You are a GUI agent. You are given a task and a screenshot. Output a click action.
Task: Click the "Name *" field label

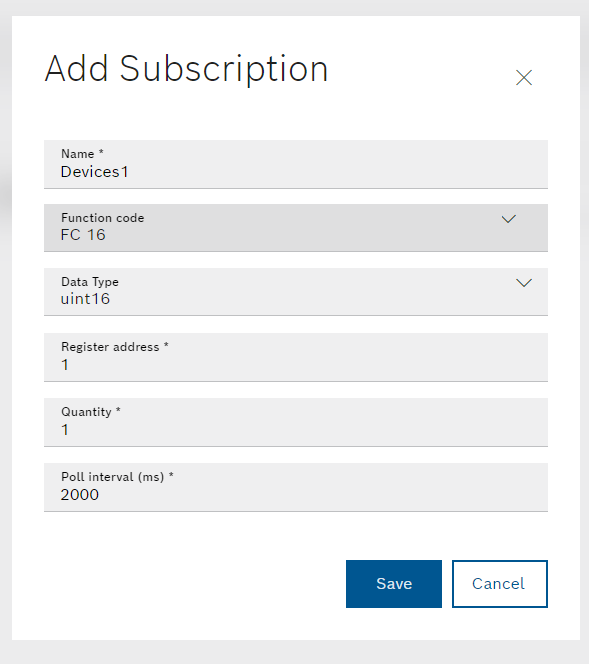(82, 154)
